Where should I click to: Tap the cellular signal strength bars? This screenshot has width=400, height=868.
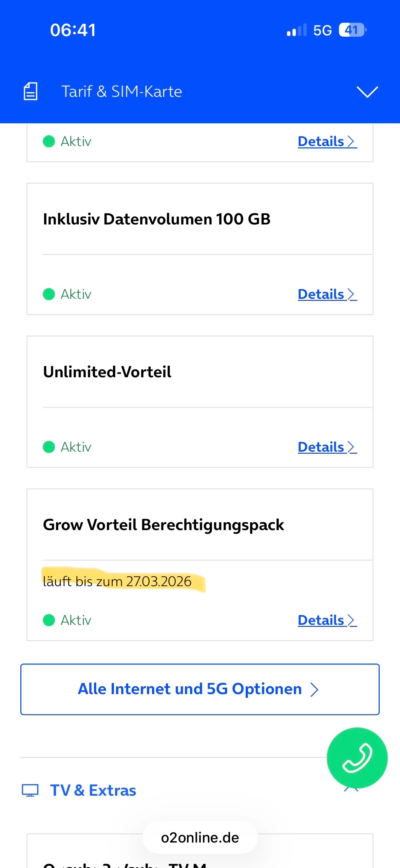[x=297, y=30]
